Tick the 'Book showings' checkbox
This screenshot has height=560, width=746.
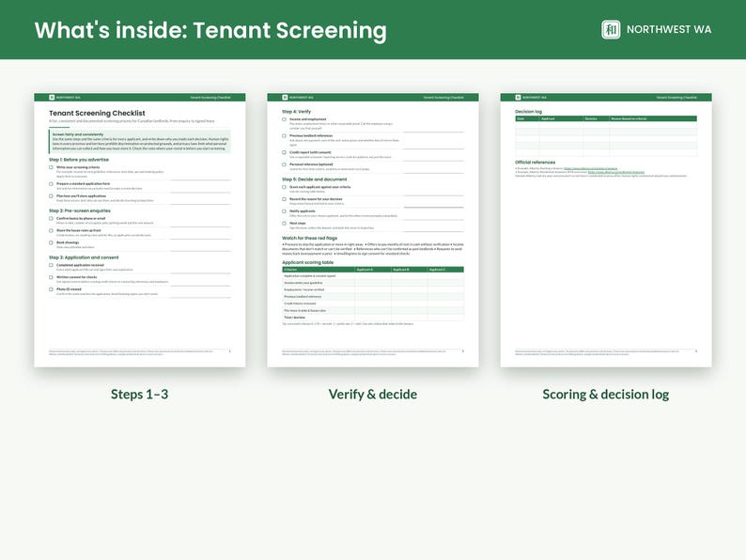click(x=51, y=242)
